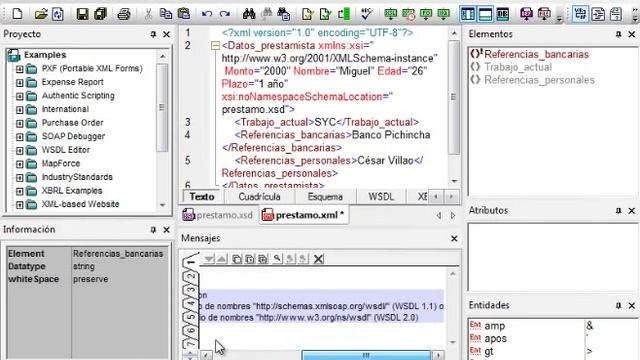Validate XML with the green checkmark icon
This screenshot has height=360, width=640.
pyautogui.click(x=325, y=14)
